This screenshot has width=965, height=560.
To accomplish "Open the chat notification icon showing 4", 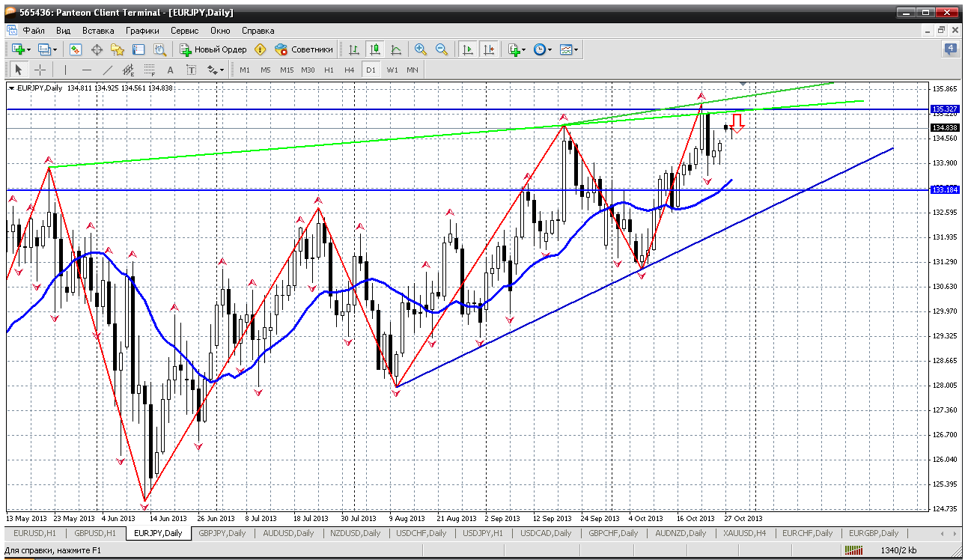I will 951,49.
